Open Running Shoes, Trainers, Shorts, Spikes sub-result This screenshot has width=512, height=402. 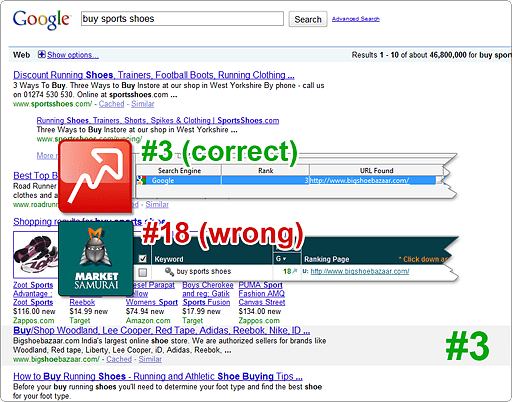pyautogui.click(x=158, y=120)
